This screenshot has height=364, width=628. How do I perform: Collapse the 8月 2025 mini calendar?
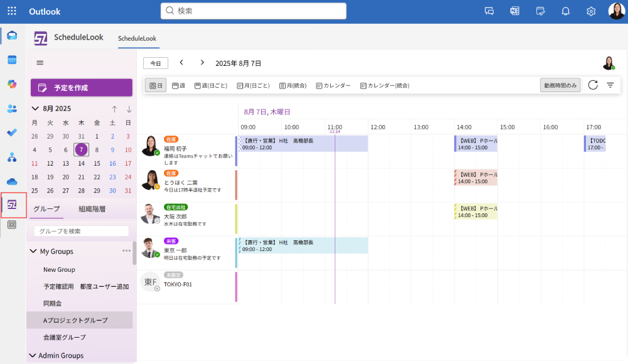(35, 109)
